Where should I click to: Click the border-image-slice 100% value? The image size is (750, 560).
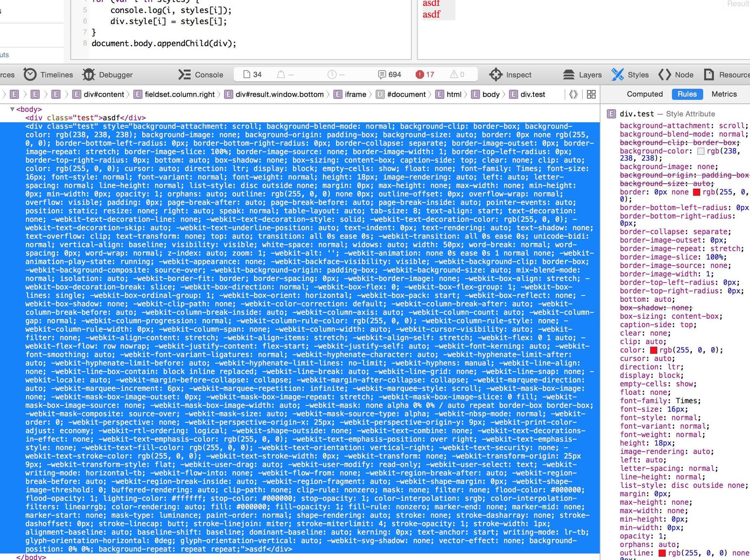(x=714, y=257)
